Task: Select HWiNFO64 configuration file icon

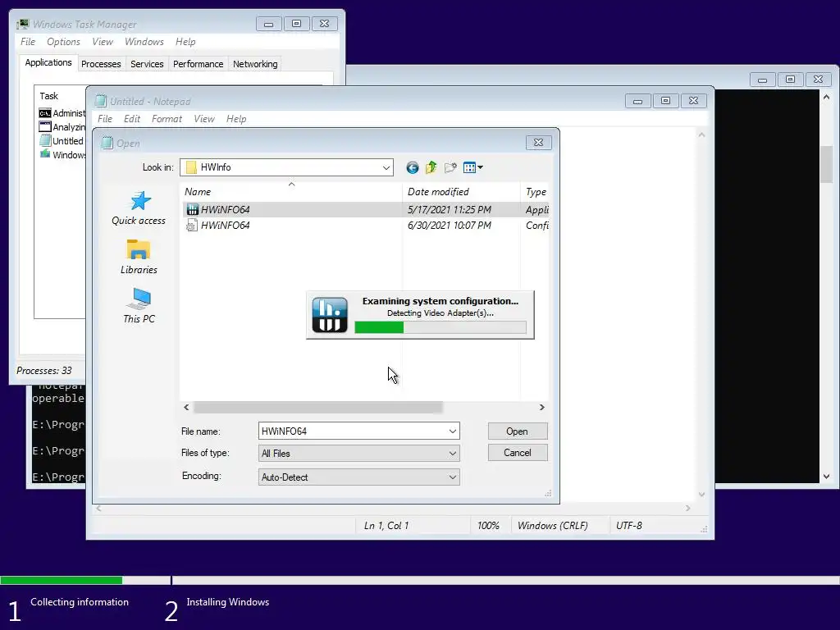Action: [192, 226]
